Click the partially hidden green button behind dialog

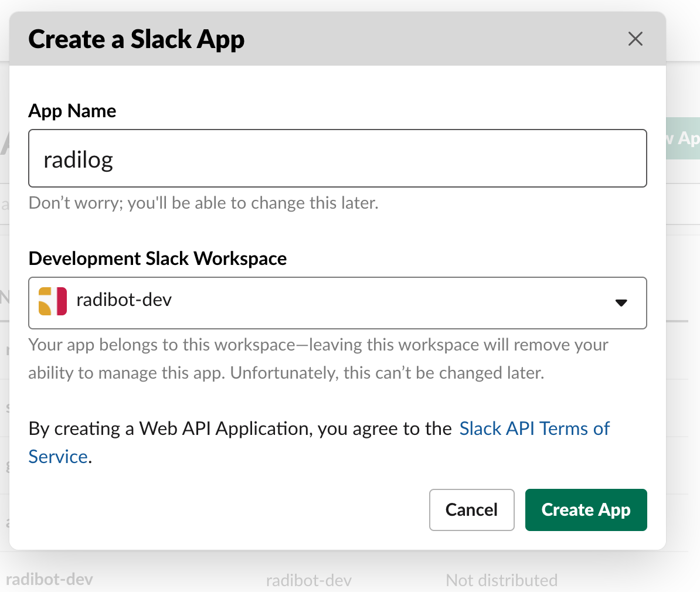(684, 138)
